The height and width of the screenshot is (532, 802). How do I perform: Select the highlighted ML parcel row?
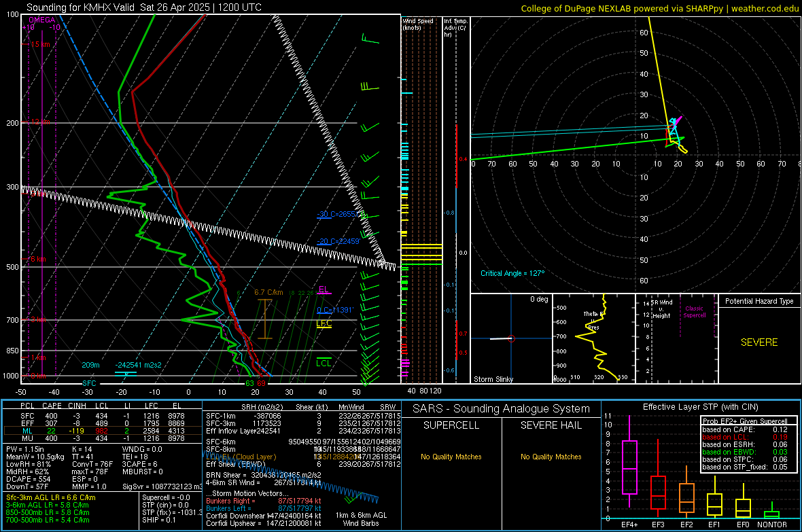tap(103, 431)
